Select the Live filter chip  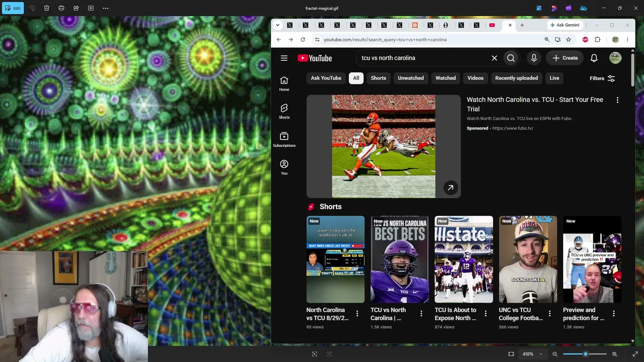pyautogui.click(x=554, y=78)
